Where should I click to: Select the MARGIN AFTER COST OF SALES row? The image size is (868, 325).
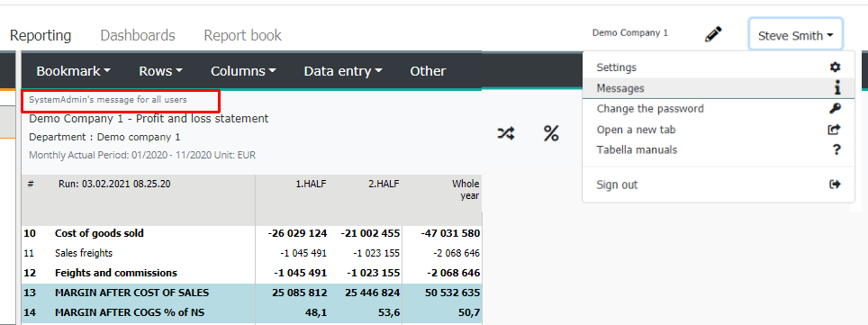pos(252,293)
